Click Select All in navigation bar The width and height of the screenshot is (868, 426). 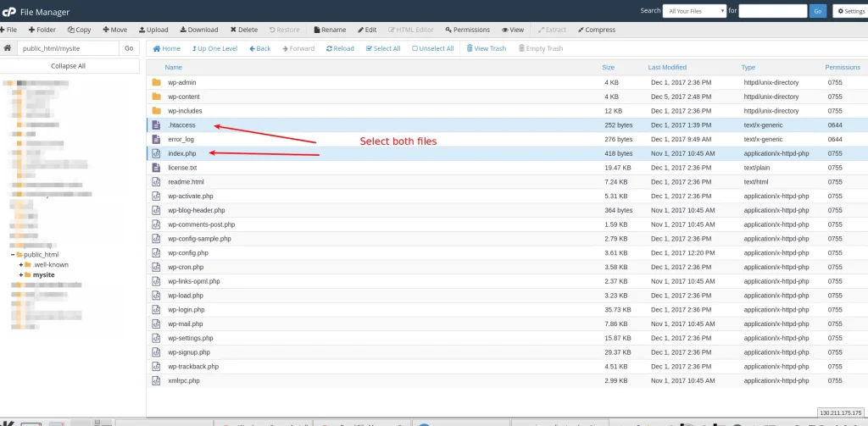point(383,48)
